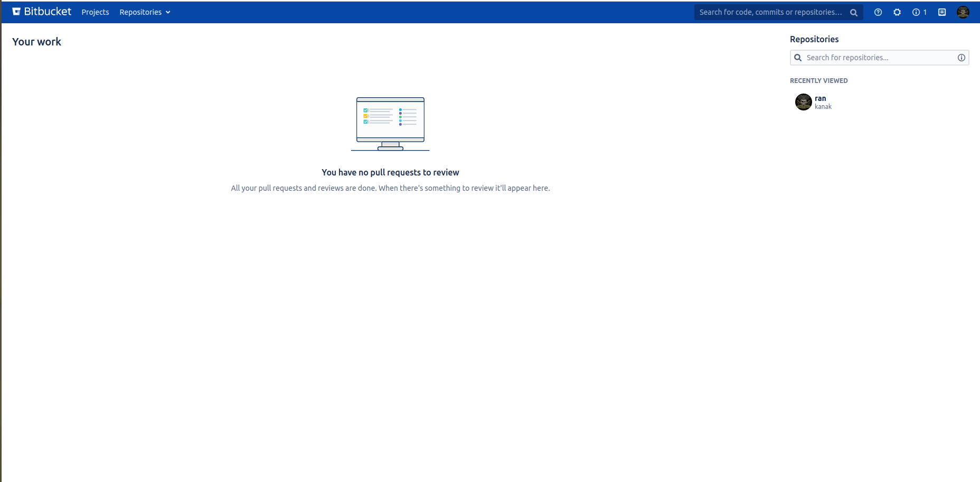Show the alerts icon with count 1
The width and height of the screenshot is (980, 482).
pyautogui.click(x=919, y=12)
